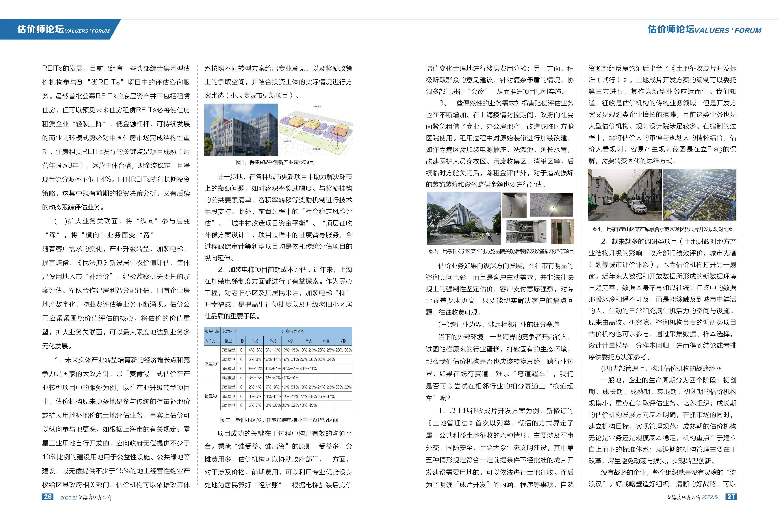
Task: Click table header cell 入户方式
Action: pos(212,341)
